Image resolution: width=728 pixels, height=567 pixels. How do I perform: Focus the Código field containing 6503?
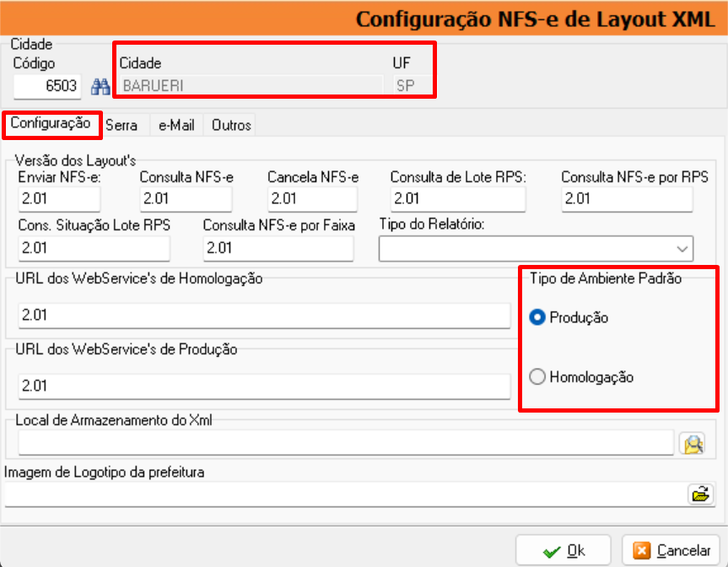[47, 86]
